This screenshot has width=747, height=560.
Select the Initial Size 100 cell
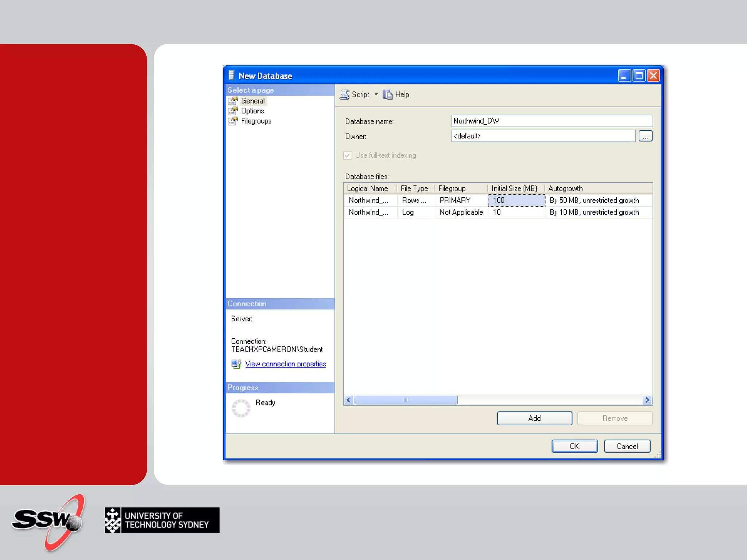pos(516,201)
